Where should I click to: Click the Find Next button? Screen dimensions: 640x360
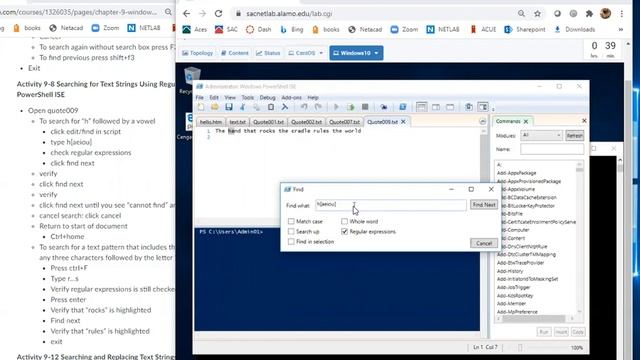coord(484,204)
